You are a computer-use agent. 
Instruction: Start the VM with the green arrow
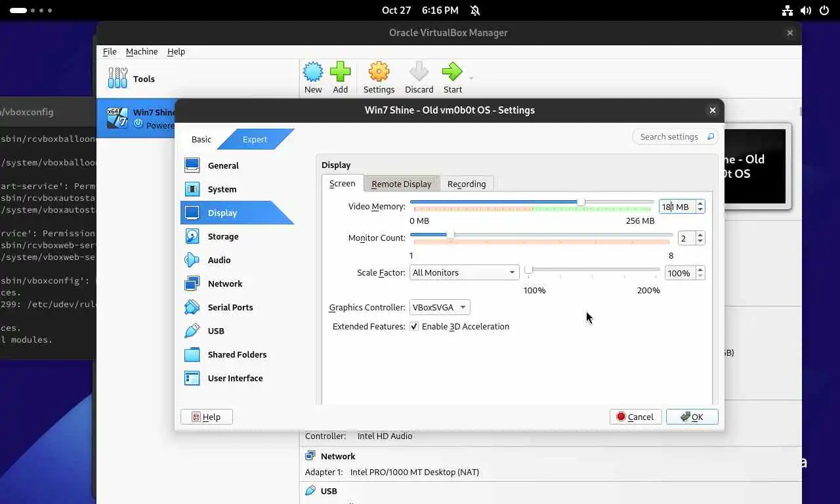(452, 72)
